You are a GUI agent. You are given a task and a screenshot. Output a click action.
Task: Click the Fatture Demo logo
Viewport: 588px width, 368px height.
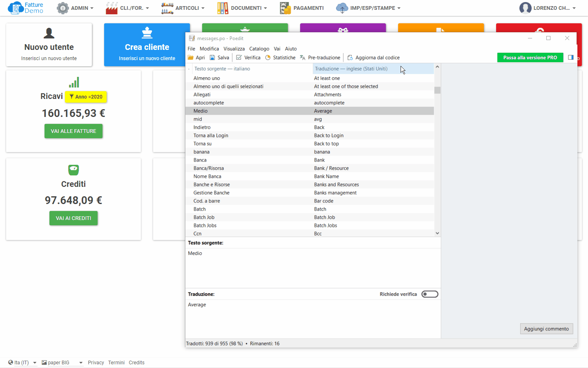[26, 8]
